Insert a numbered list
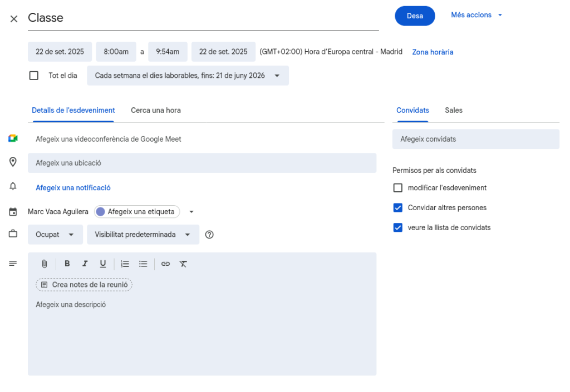The width and height of the screenshot is (570, 392). click(125, 264)
